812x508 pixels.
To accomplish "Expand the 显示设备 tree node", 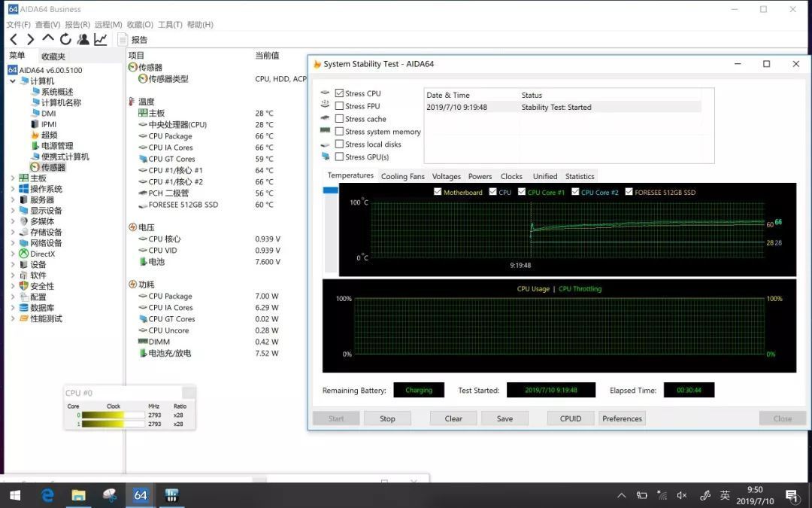I will click(13, 211).
